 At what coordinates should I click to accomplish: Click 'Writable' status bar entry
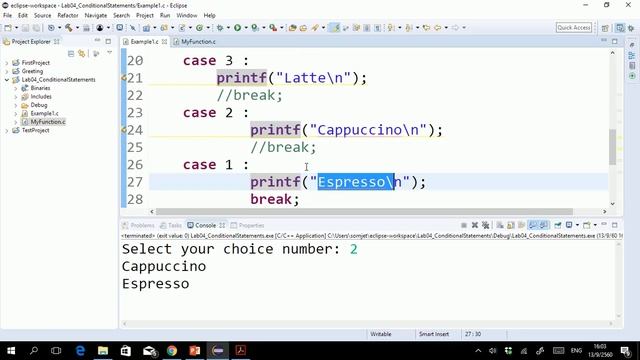380,334
